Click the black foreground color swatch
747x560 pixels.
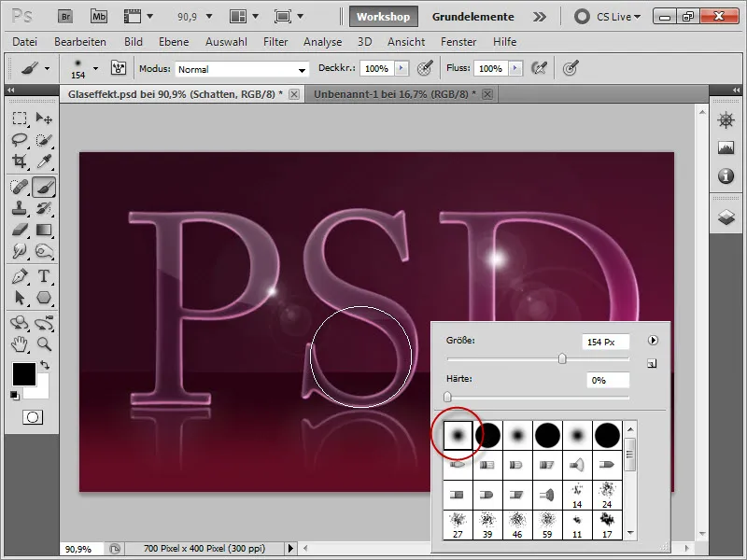[x=24, y=374]
